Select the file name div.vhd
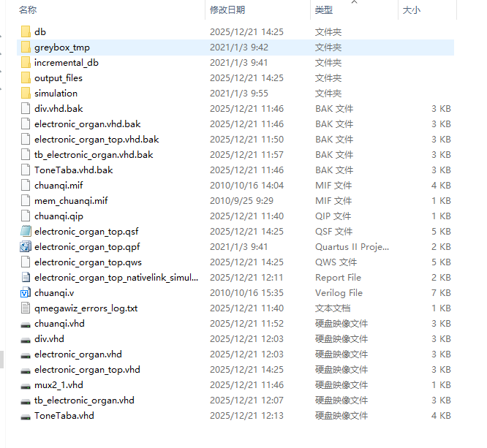487x448 pixels. 49,338
